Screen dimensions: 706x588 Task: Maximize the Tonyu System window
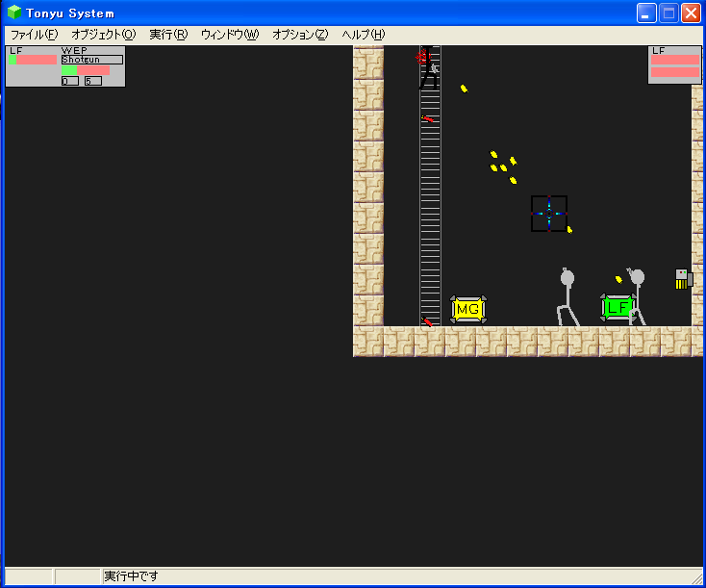point(668,13)
